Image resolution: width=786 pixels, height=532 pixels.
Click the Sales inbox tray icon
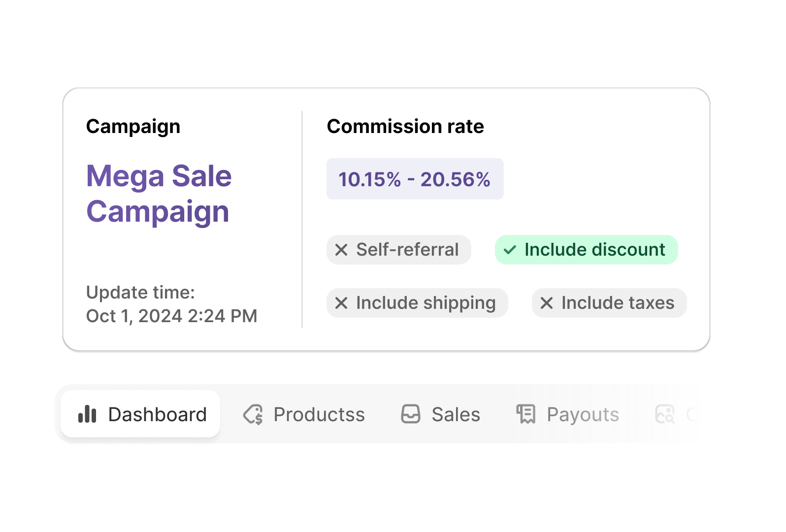[410, 414]
